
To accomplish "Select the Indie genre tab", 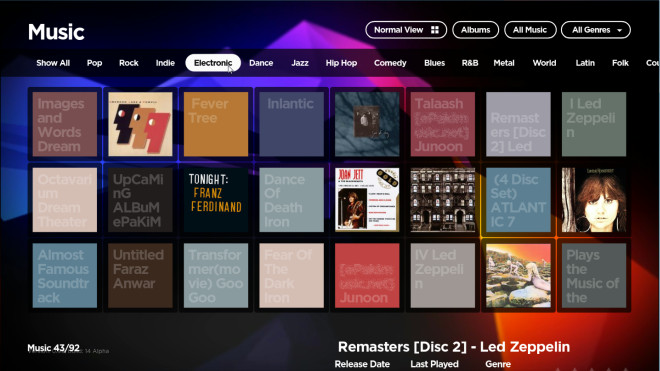I will tap(165, 63).
